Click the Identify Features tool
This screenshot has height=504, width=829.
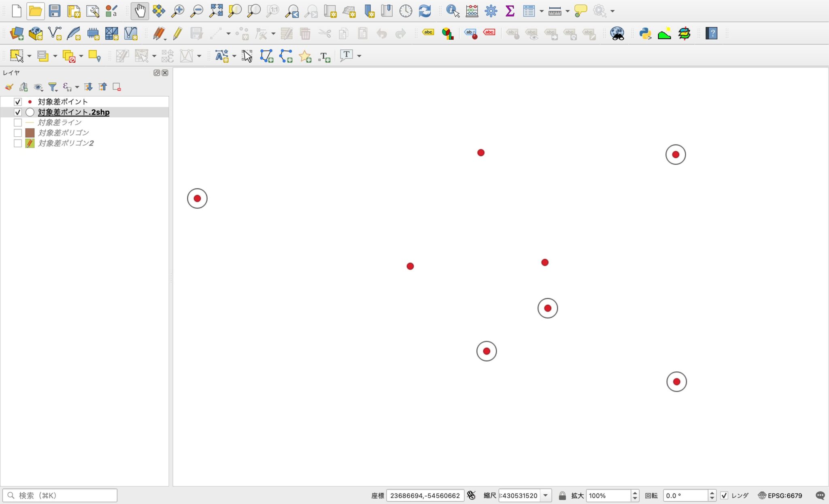pos(453,11)
